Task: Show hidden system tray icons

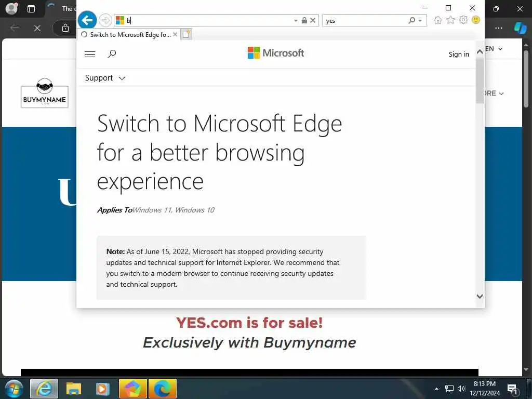Action: coord(436,389)
